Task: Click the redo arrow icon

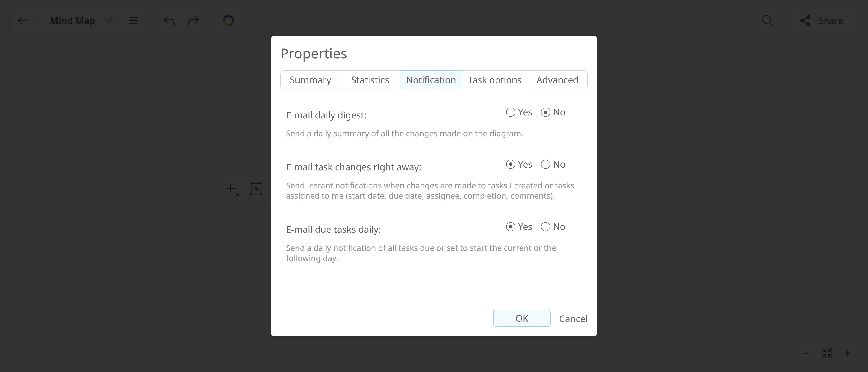Action: (193, 21)
